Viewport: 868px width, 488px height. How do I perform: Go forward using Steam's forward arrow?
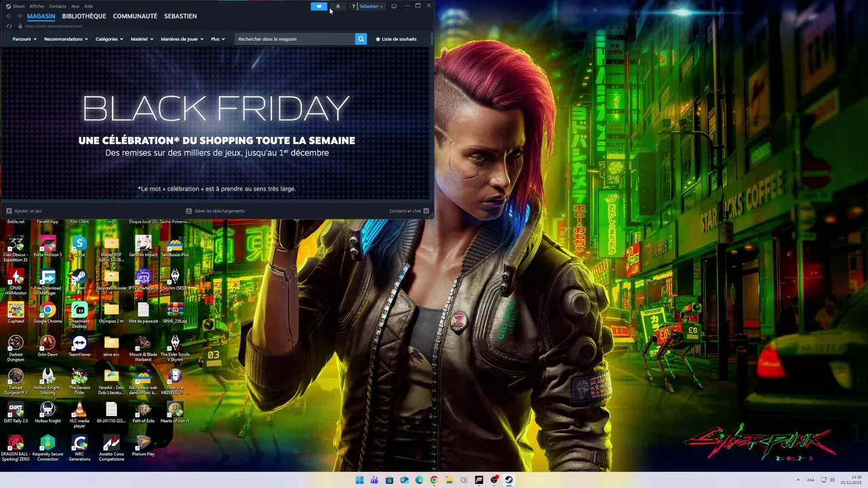coord(19,16)
